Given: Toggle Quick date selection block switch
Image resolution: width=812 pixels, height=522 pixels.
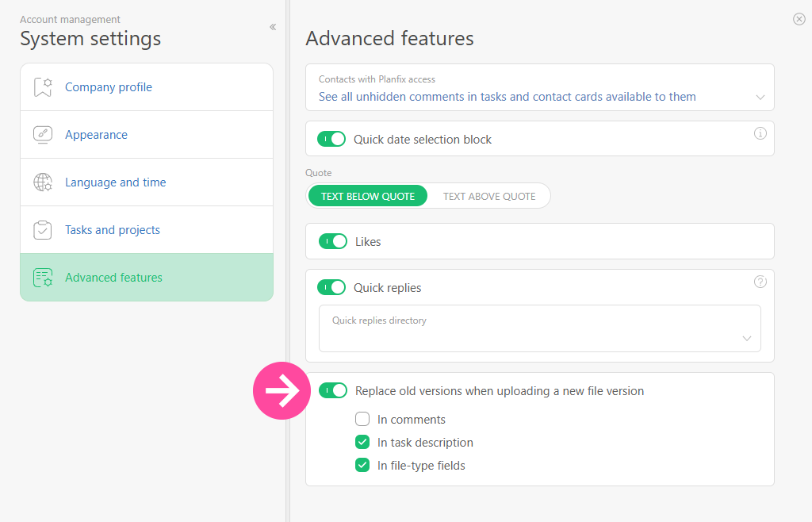Looking at the screenshot, I should [x=331, y=139].
